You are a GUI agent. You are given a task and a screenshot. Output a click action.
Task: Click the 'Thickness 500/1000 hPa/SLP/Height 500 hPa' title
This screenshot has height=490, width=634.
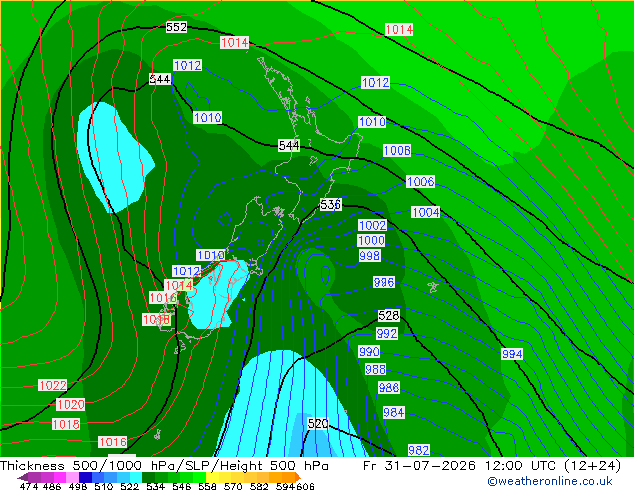pyautogui.click(x=164, y=466)
